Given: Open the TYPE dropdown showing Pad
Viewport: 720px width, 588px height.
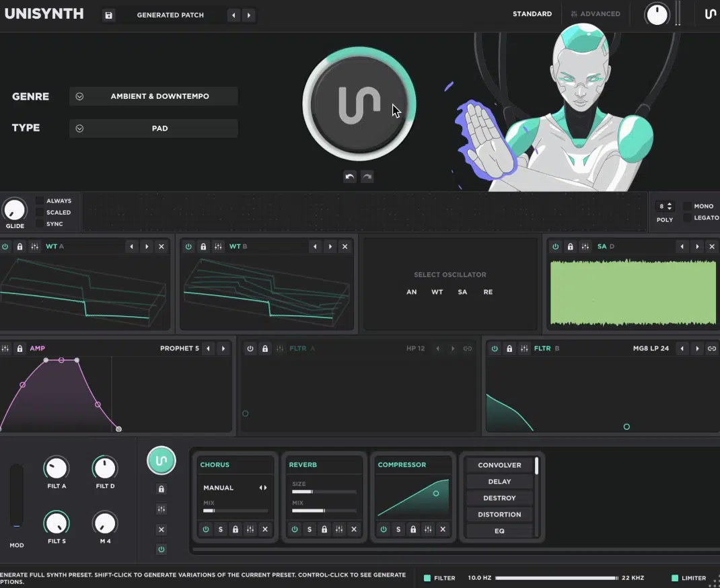Looking at the screenshot, I should (x=153, y=128).
